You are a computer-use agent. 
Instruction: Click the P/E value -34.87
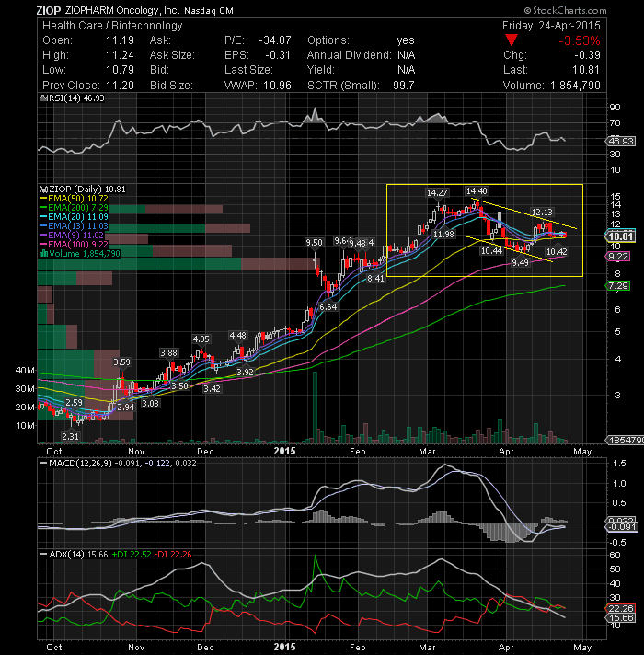[x=275, y=40]
